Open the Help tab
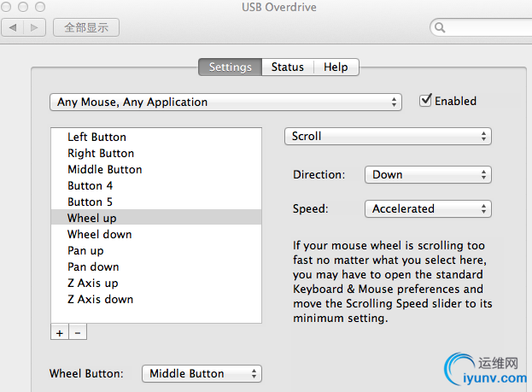The image size is (532, 392). tap(336, 67)
